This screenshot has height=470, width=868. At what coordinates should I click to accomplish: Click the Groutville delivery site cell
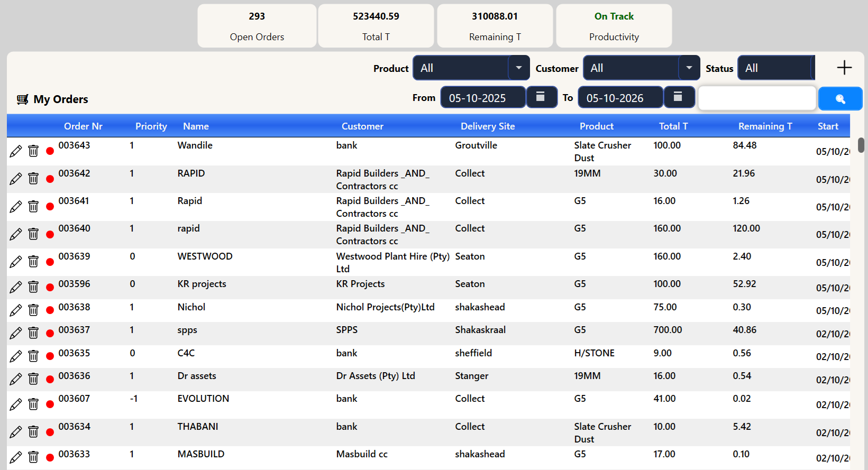tap(476, 145)
